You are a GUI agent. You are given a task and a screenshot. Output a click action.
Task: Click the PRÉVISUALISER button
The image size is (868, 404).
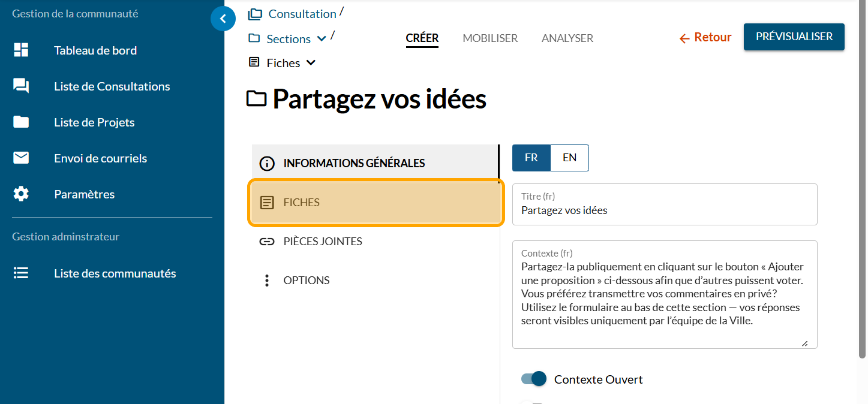click(x=794, y=37)
